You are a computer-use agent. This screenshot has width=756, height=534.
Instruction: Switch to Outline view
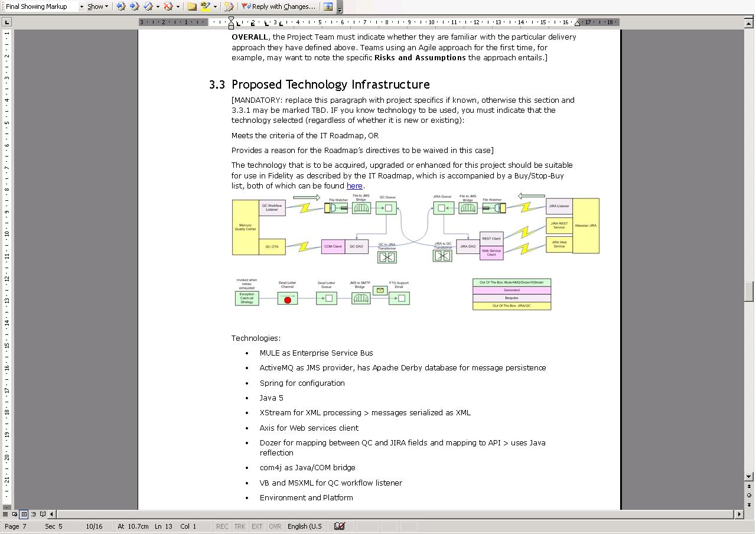[33, 514]
